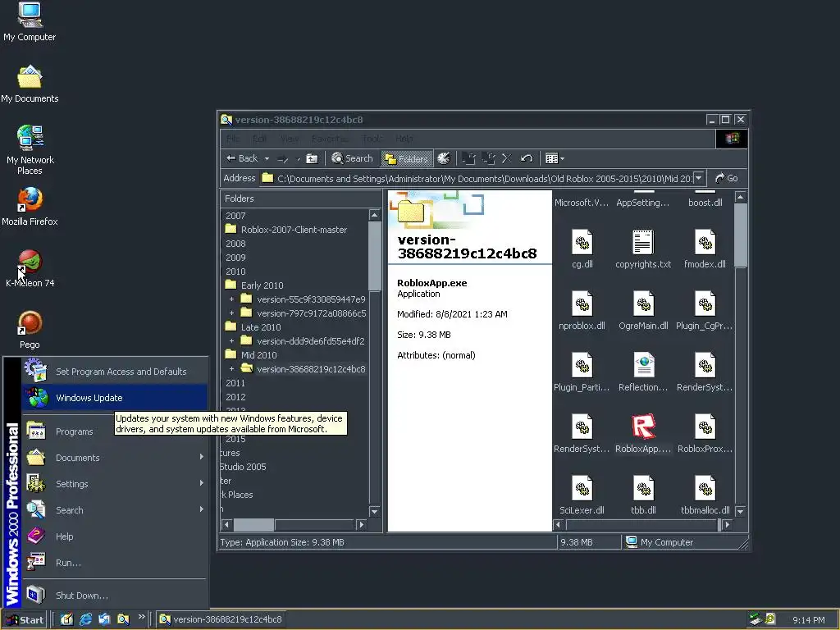Click the Move To toolbar icon
The image size is (840, 630).
tap(468, 158)
